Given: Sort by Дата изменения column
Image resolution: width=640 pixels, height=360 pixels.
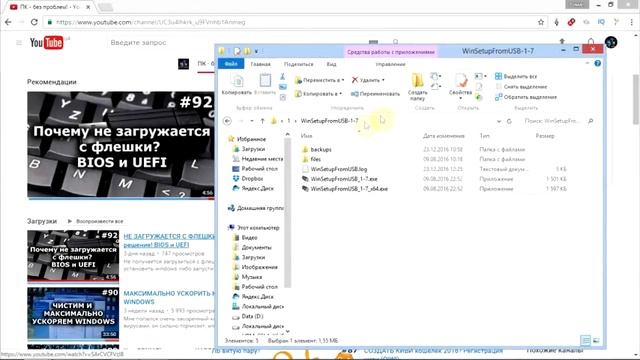Looking at the screenshot, I should (x=444, y=136).
